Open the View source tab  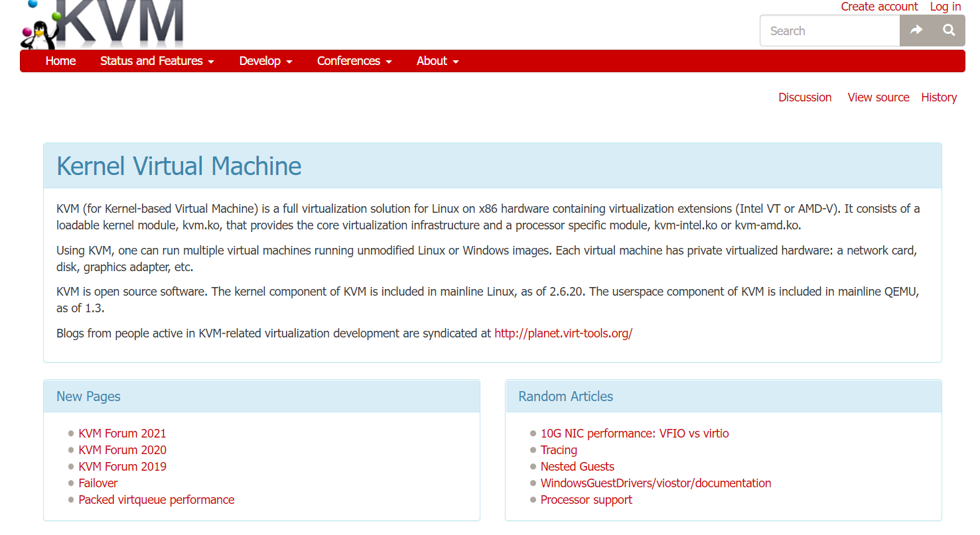(878, 97)
